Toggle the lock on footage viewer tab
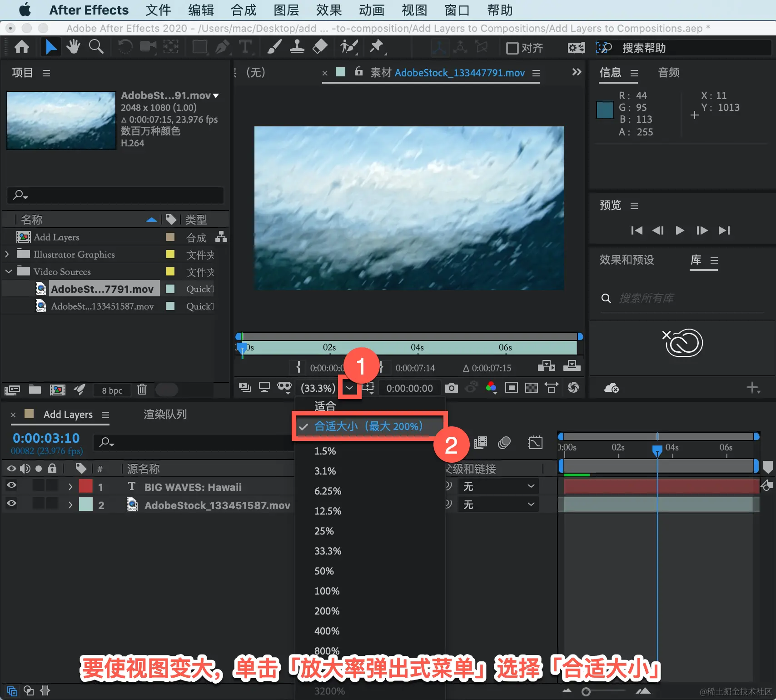The height and width of the screenshot is (700, 776). 359,71
